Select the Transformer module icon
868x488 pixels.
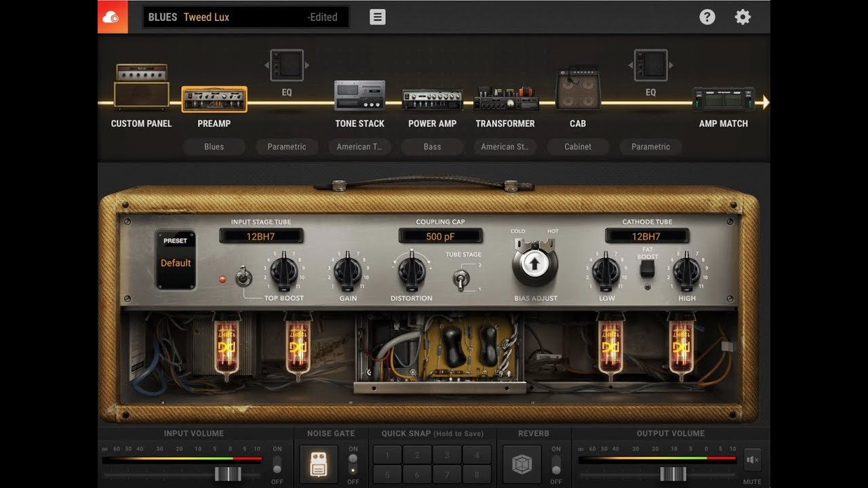(x=506, y=99)
